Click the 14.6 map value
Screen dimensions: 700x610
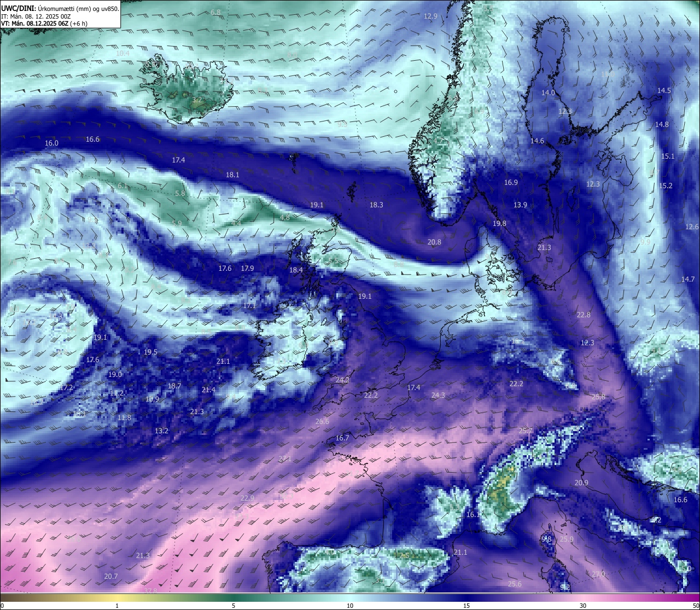coord(537,141)
